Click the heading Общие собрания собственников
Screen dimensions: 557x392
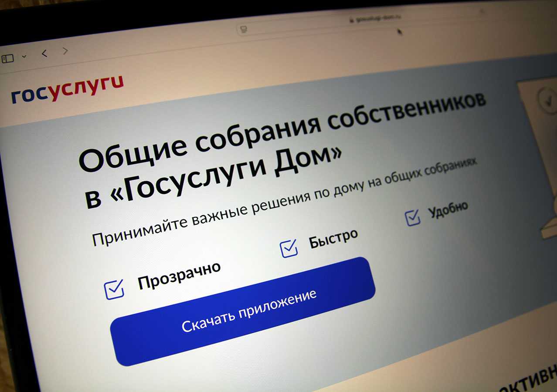[x=282, y=132]
